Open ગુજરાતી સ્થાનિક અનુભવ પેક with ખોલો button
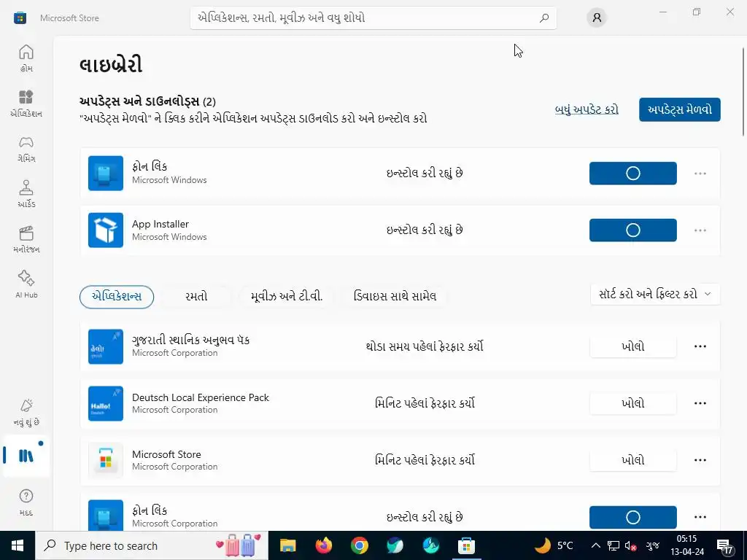This screenshot has height=560, width=747. [x=632, y=346]
